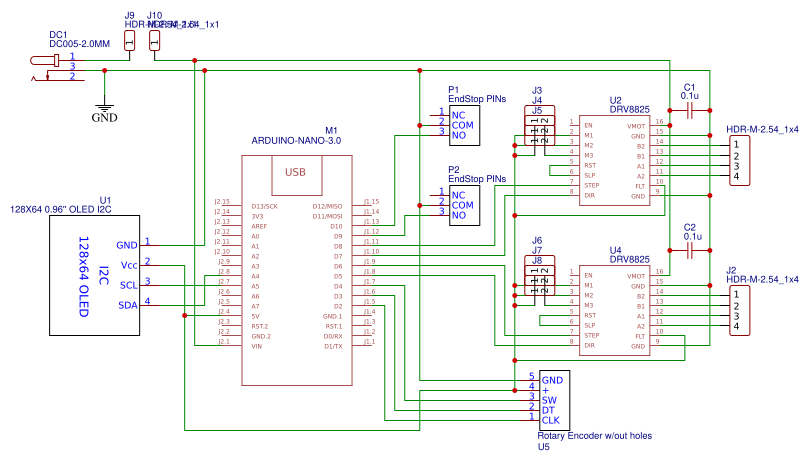Select the J5 jumper header block

tap(540, 126)
